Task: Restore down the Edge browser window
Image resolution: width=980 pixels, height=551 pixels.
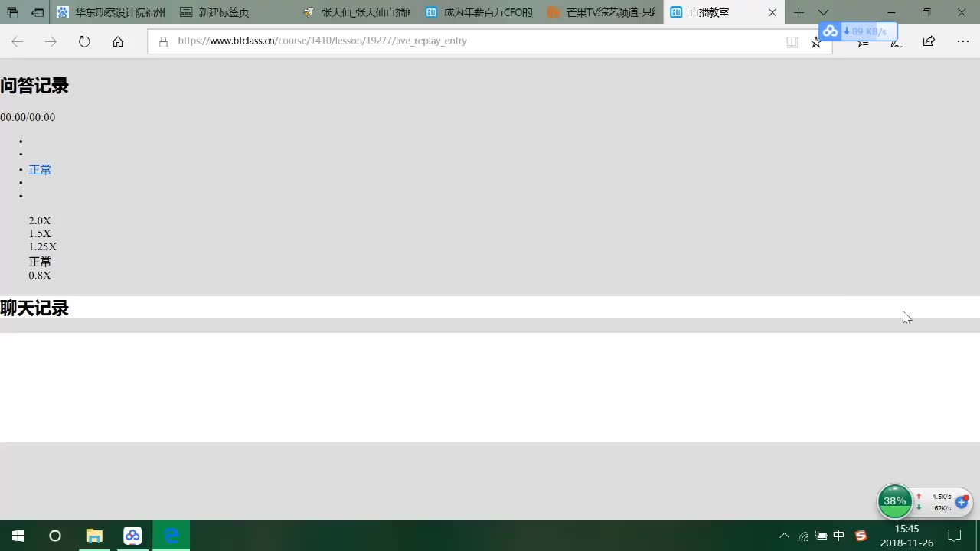Action: click(x=926, y=12)
